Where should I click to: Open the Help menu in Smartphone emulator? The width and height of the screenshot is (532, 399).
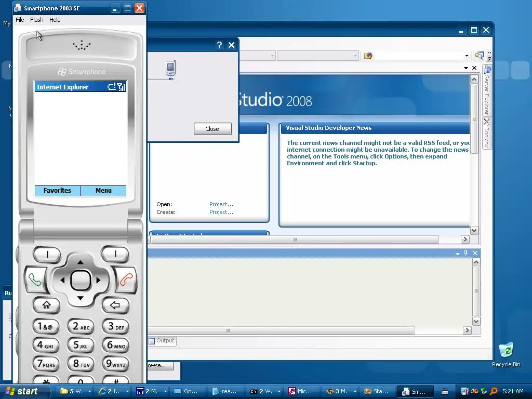pyautogui.click(x=55, y=20)
